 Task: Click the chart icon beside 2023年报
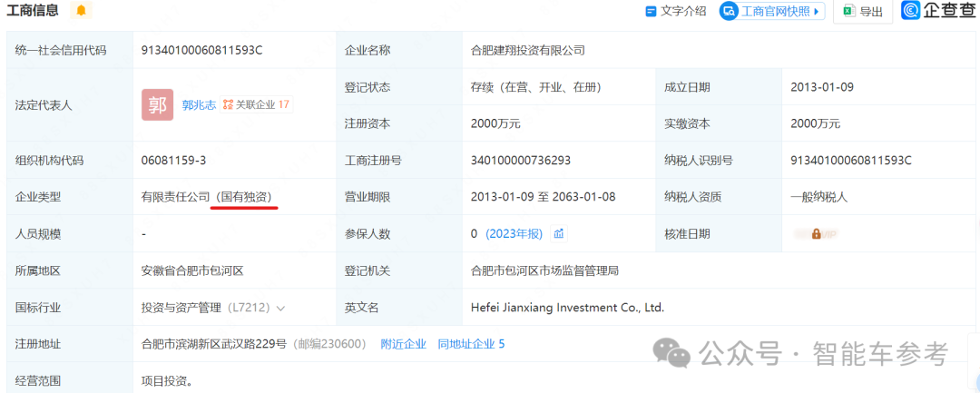(559, 234)
